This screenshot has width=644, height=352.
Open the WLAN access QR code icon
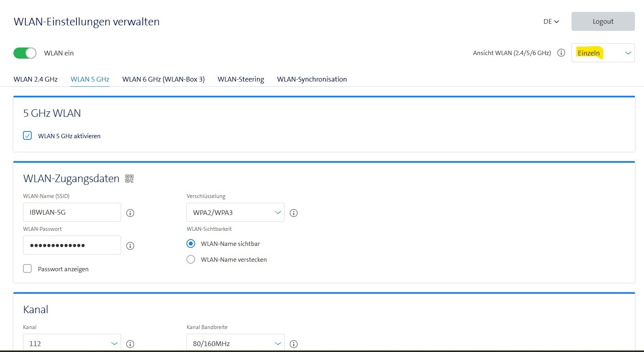[129, 179]
